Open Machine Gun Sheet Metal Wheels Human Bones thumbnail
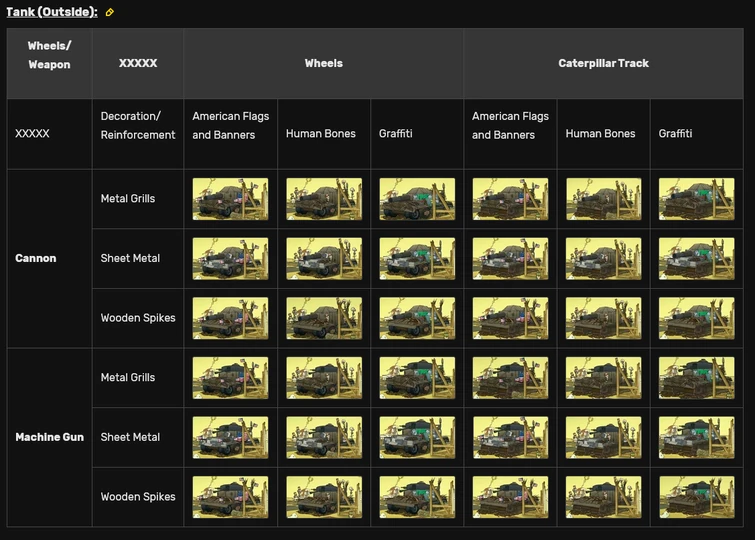755x540 pixels. point(324,438)
